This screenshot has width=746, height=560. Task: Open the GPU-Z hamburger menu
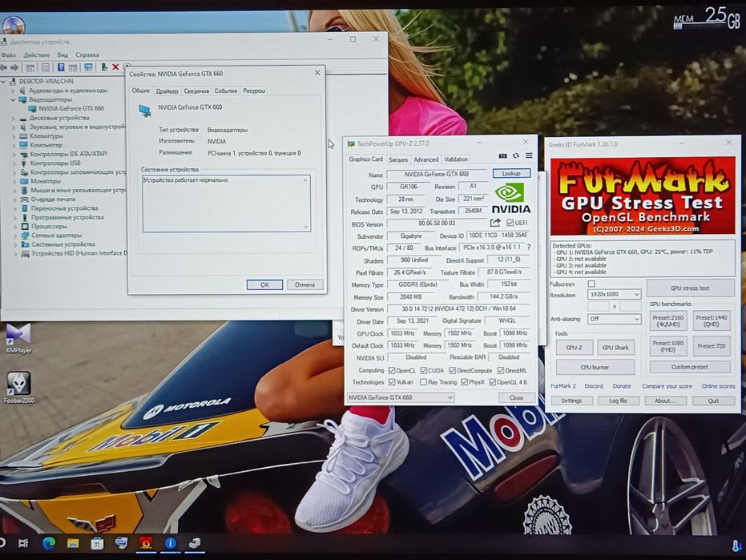pyautogui.click(x=529, y=155)
